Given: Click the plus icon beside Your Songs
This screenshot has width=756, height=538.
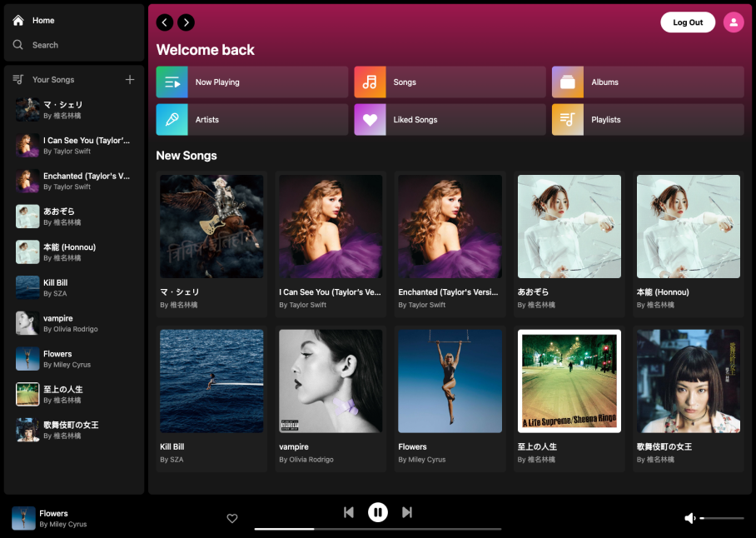Looking at the screenshot, I should pyautogui.click(x=130, y=80).
